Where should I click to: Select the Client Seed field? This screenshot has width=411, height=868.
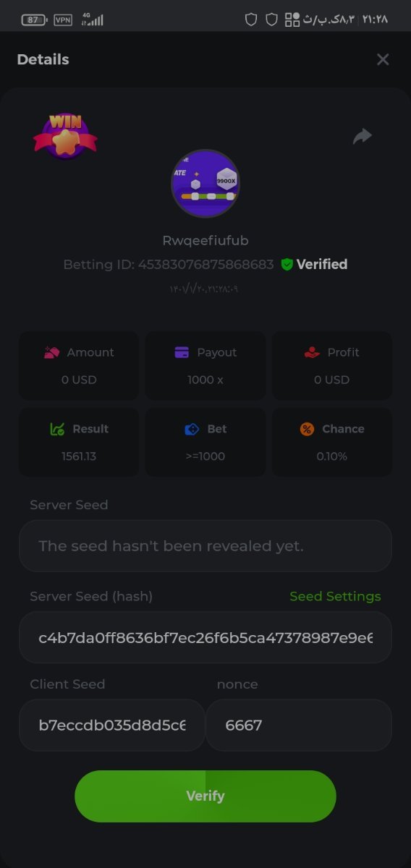[x=112, y=725]
